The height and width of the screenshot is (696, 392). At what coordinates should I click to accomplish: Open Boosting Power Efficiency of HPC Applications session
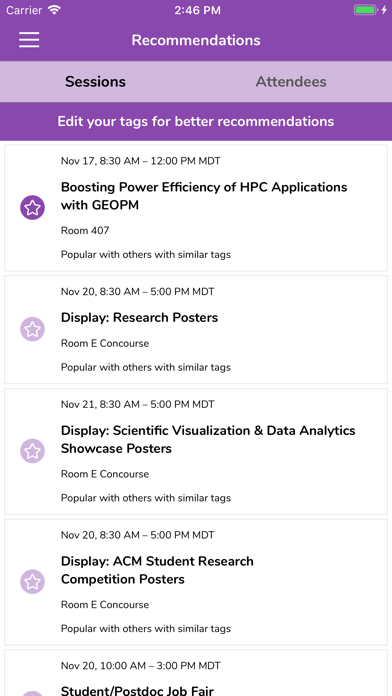pyautogui.click(x=204, y=196)
